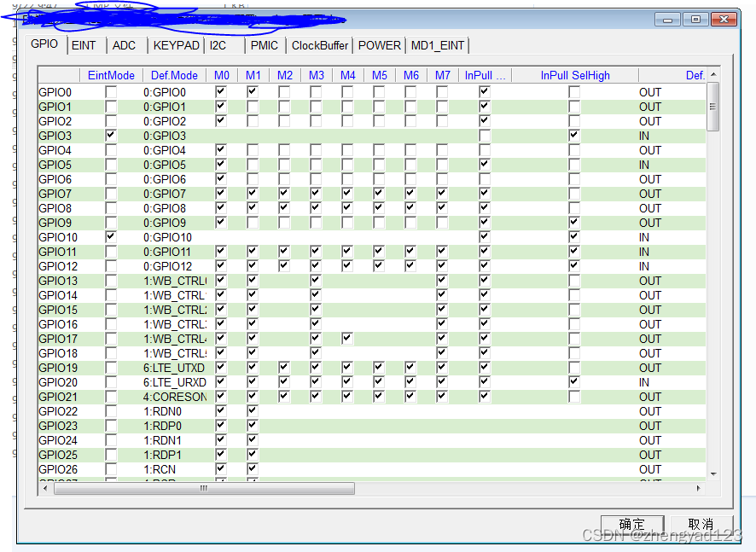Viewport: 756px width, 552px height.
Task: Open the ADC tab
Action: click(125, 45)
